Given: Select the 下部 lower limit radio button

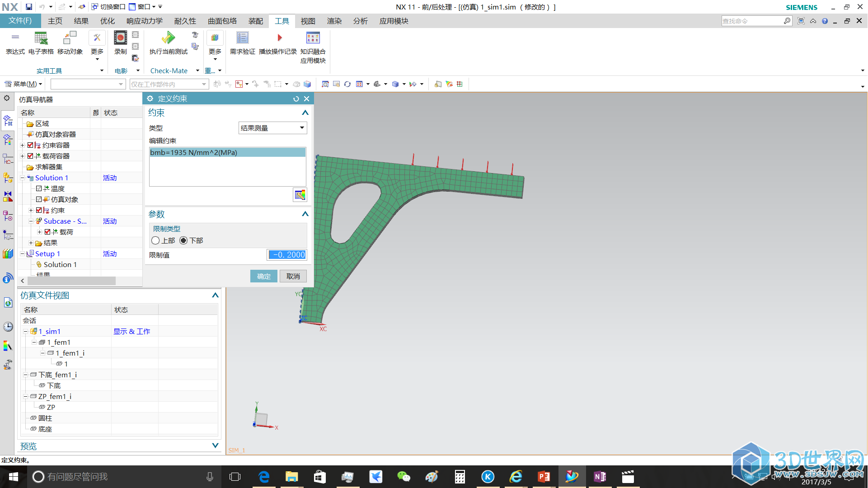Looking at the screenshot, I should tap(183, 240).
